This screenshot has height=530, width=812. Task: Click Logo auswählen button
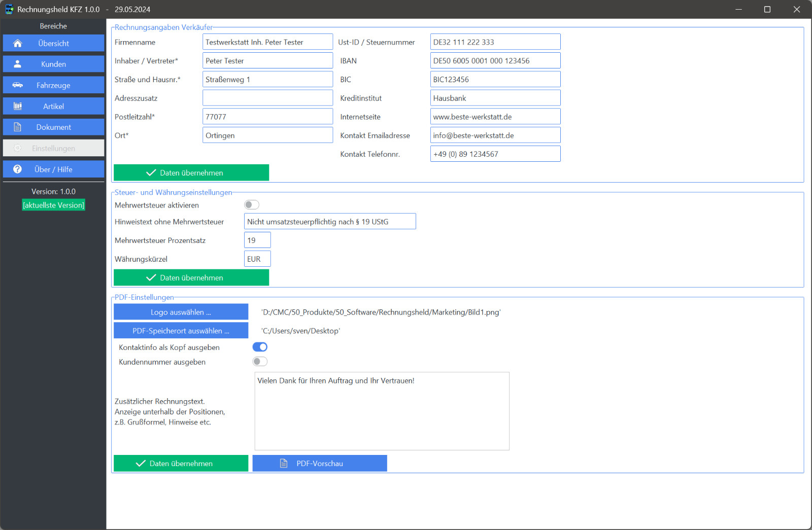coord(181,312)
